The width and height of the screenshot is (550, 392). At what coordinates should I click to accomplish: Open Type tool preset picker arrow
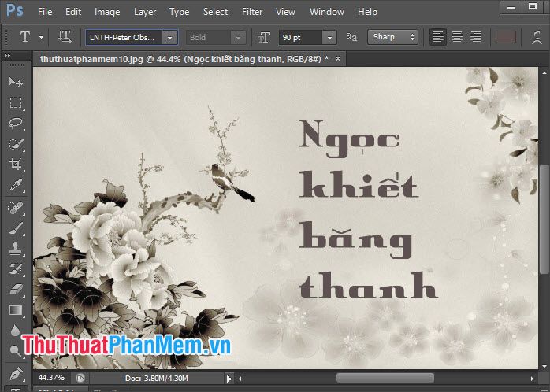click(x=42, y=37)
